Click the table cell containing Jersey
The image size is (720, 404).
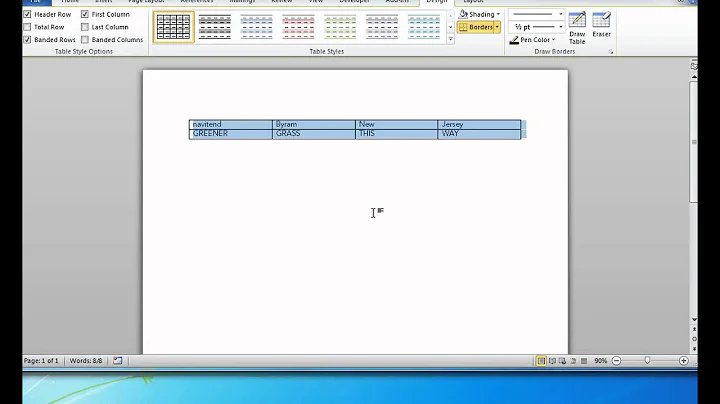[x=479, y=124]
